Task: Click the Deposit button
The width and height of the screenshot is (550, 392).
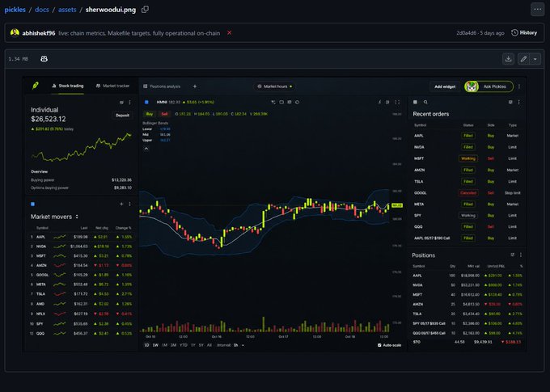Action: point(122,115)
